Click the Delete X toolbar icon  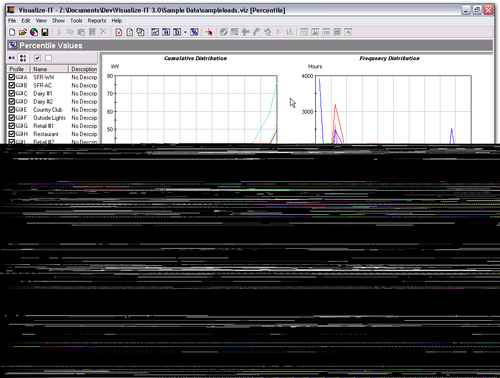[103, 32]
